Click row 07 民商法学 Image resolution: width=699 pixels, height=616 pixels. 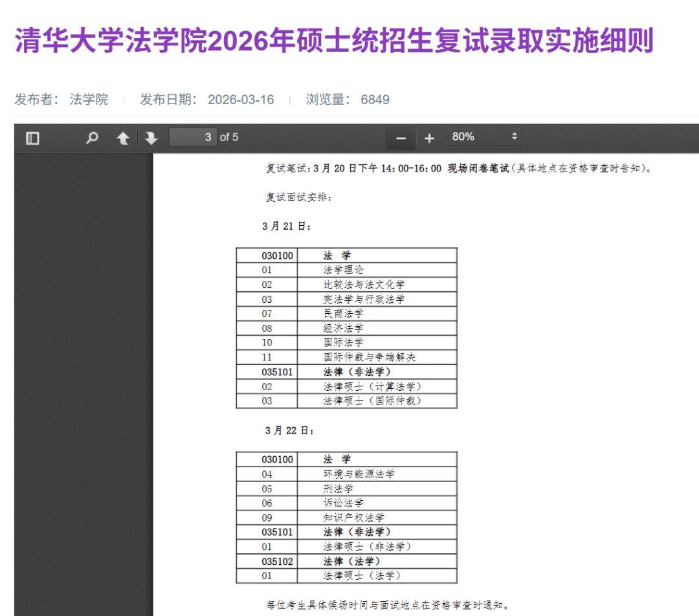point(346,313)
